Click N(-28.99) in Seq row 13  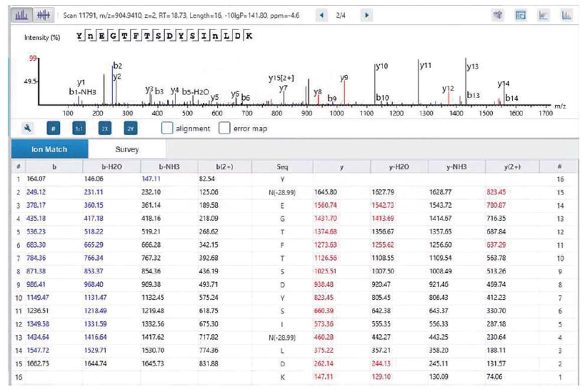pyautogui.click(x=282, y=337)
